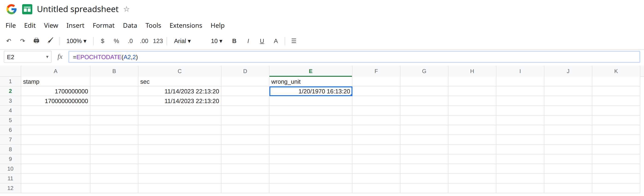
Task: Select row 2 header
Action: pyautogui.click(x=10, y=91)
